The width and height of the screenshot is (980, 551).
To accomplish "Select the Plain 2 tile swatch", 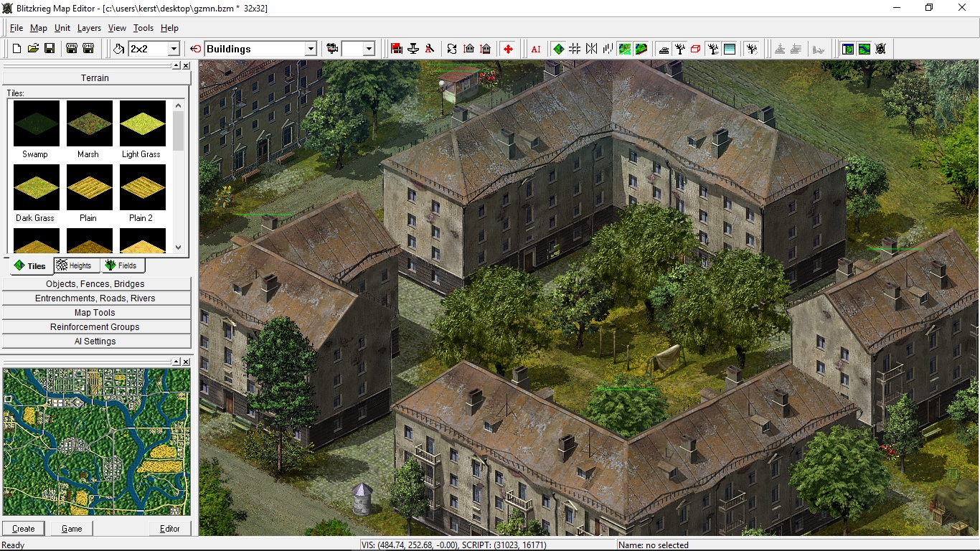I will 142,187.
